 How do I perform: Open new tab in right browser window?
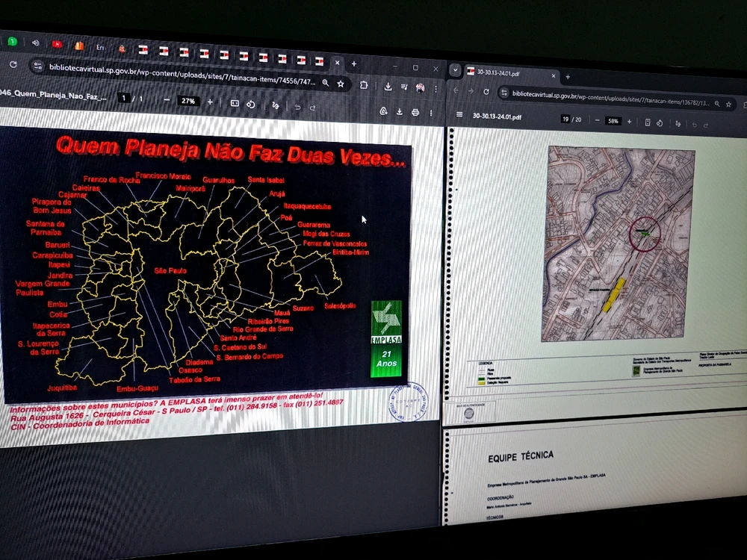tap(568, 76)
